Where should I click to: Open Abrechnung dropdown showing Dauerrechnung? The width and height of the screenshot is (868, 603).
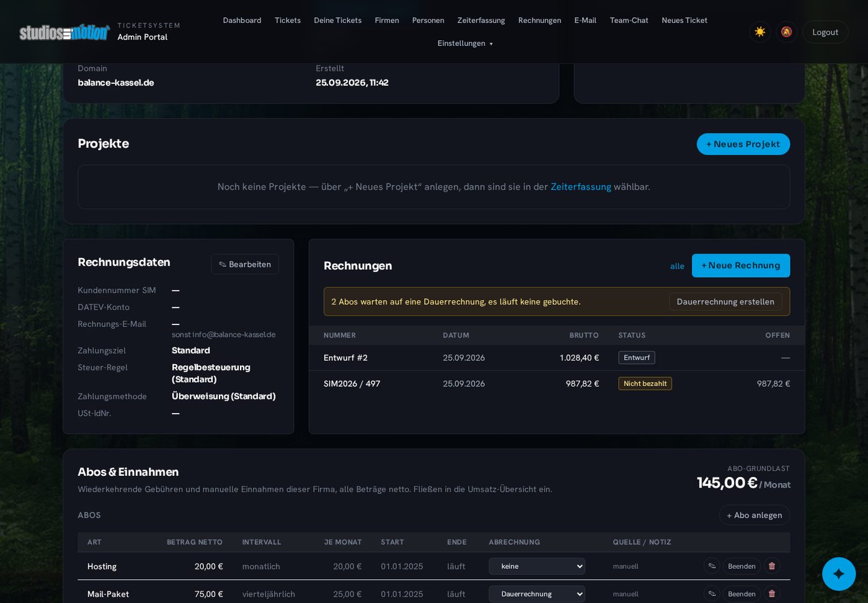click(x=537, y=594)
